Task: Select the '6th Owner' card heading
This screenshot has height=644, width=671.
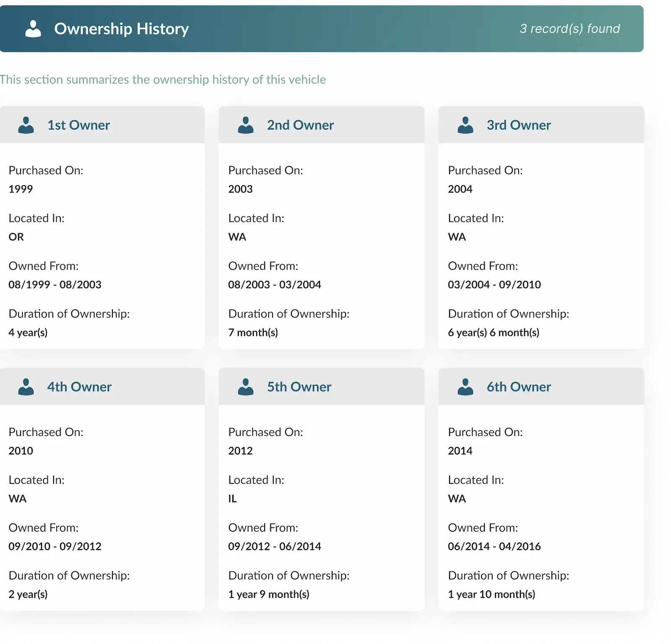Action: point(519,387)
